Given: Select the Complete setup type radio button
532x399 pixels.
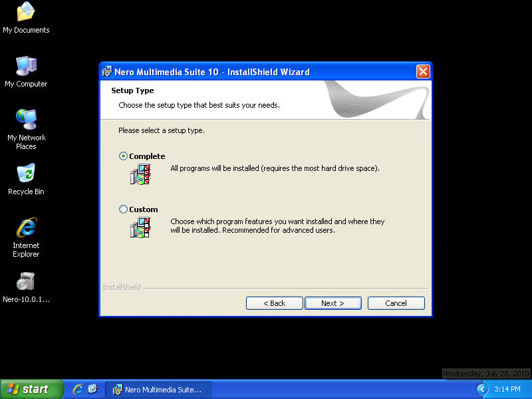Looking at the screenshot, I should coord(123,156).
